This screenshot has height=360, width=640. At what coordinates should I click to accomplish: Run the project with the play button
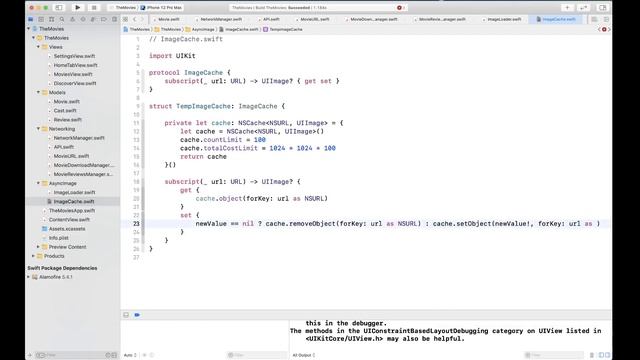pyautogui.click(x=78, y=7)
